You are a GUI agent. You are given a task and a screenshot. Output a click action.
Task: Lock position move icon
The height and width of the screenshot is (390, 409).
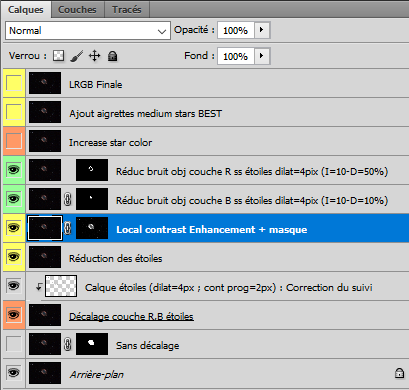click(95, 56)
